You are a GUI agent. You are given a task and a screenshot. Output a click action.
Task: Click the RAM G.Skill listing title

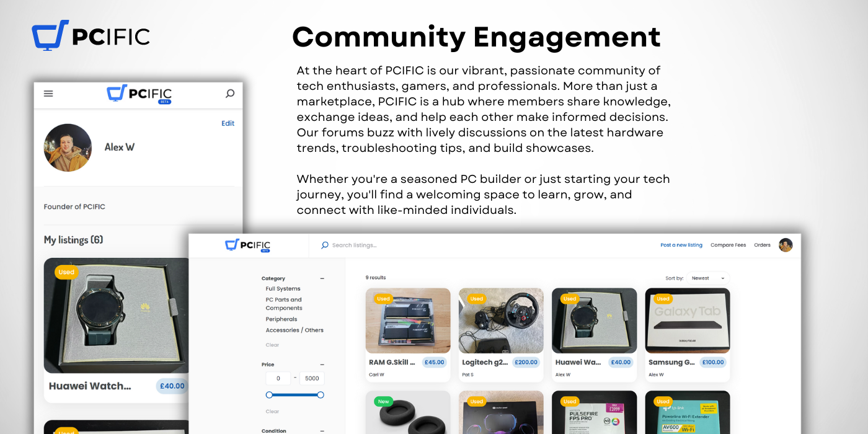pos(392,362)
